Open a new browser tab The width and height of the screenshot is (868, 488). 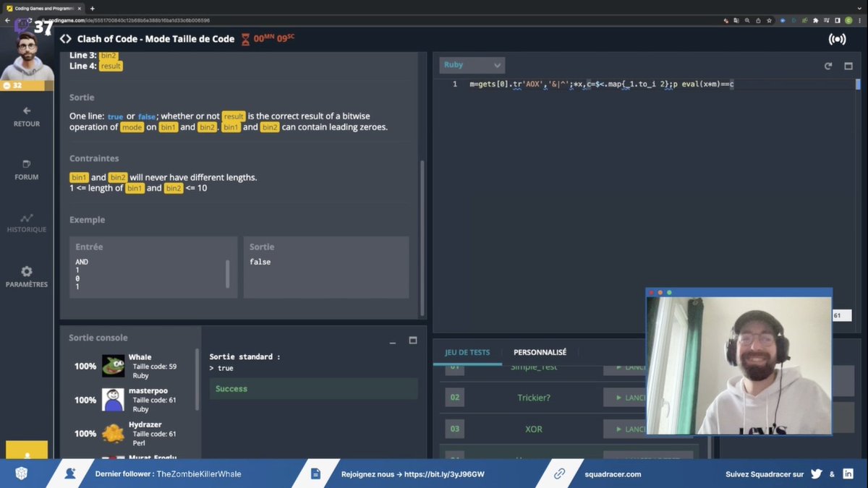click(92, 8)
